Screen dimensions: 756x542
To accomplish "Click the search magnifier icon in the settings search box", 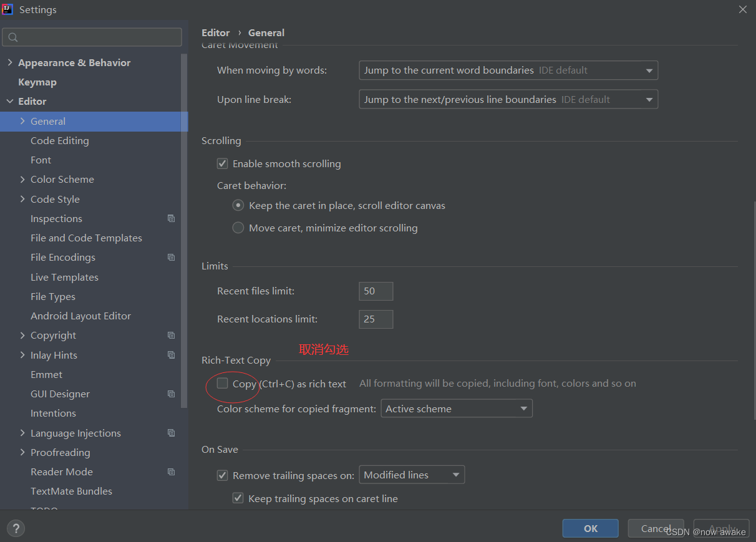I will click(13, 37).
